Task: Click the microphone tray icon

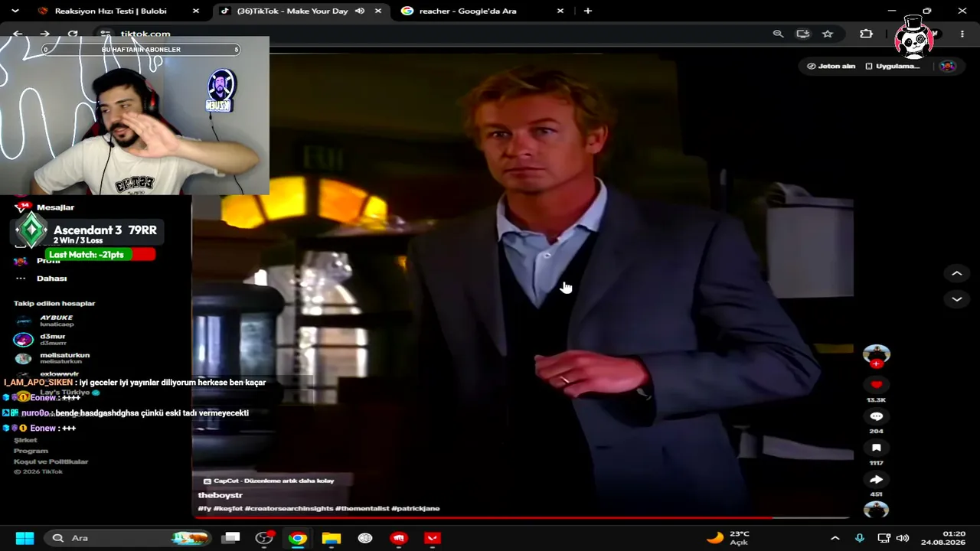Action: pyautogui.click(x=859, y=538)
